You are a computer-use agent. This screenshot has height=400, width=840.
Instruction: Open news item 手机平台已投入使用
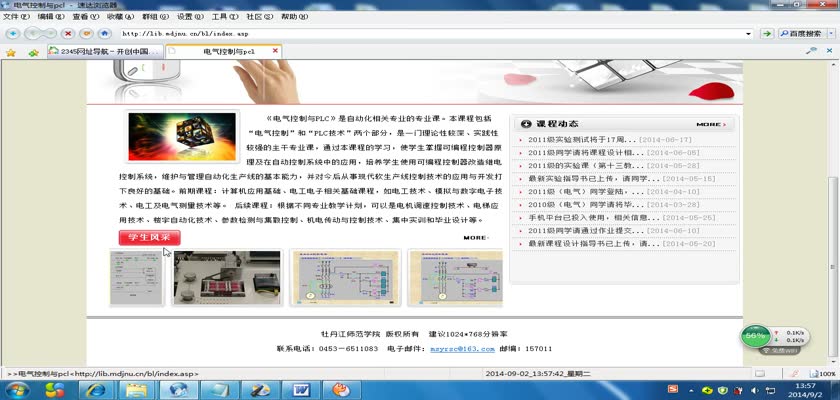(595, 217)
